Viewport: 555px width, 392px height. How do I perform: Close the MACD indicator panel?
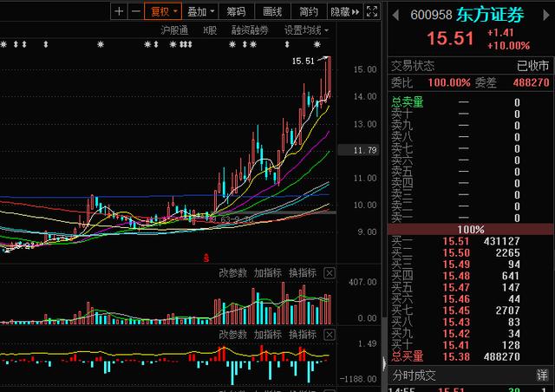click(x=330, y=335)
